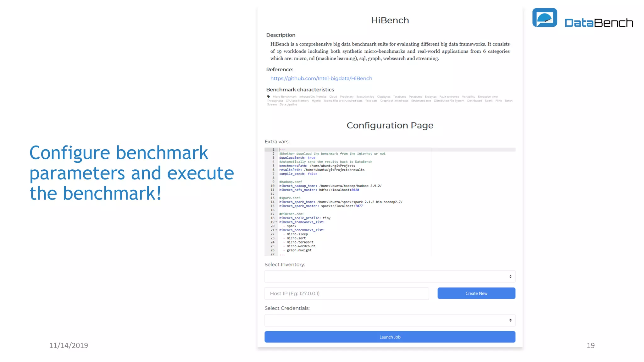Open the Intel-bigdata HiBench GitHub link
This screenshot has width=644, height=362.
coord(321,78)
